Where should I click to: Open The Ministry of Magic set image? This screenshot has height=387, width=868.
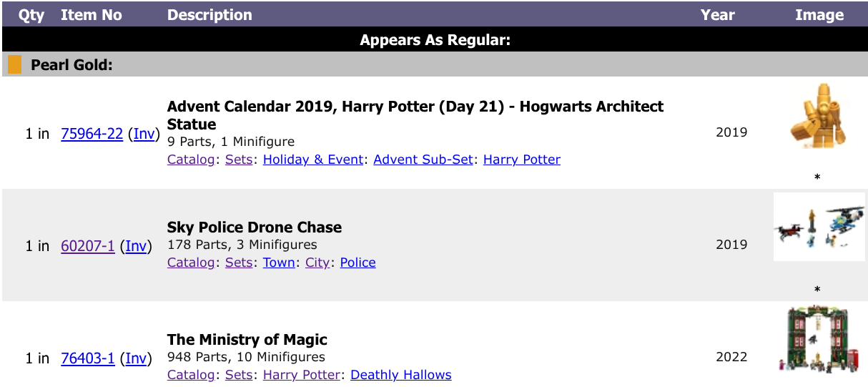[818, 338]
